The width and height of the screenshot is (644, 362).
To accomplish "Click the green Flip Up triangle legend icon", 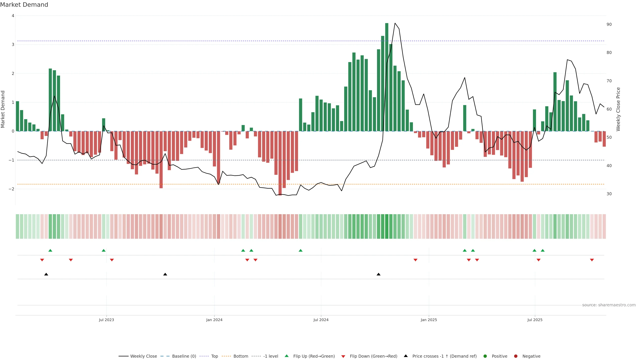I will [286, 356].
